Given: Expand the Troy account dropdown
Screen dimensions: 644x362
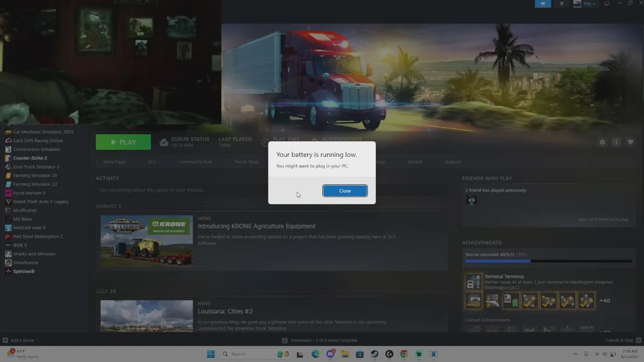Looking at the screenshot, I should coord(585,4).
